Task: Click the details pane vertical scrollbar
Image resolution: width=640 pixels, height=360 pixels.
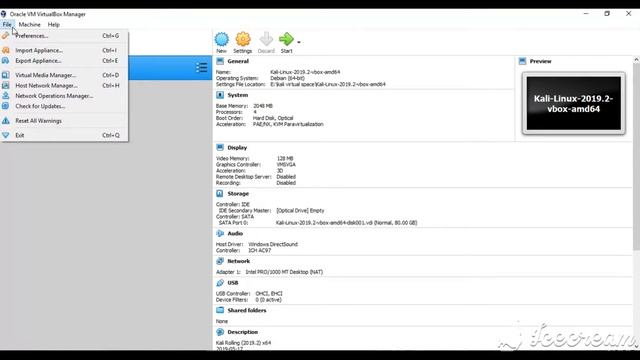Action: point(636,157)
